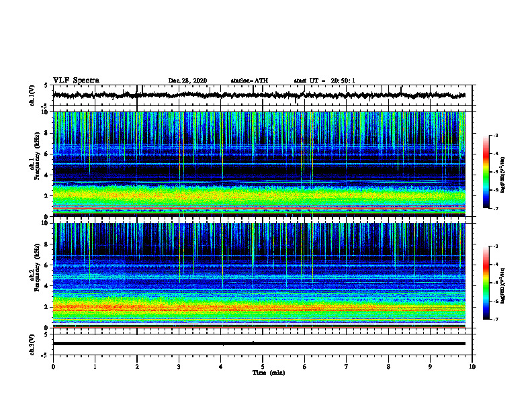Click the ch.1 color scale bar
The height and width of the screenshot is (411, 532).
[486, 172]
